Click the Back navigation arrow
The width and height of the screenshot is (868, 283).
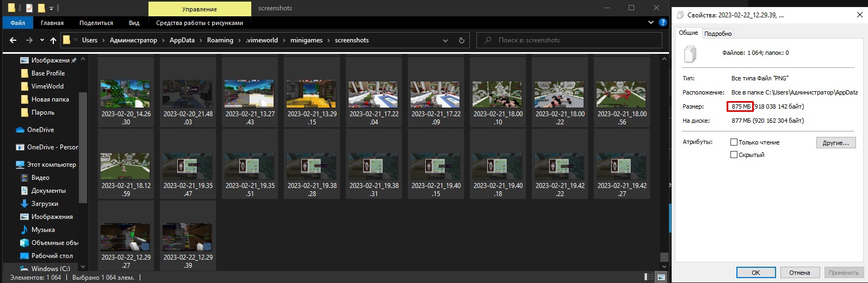pyautogui.click(x=13, y=40)
